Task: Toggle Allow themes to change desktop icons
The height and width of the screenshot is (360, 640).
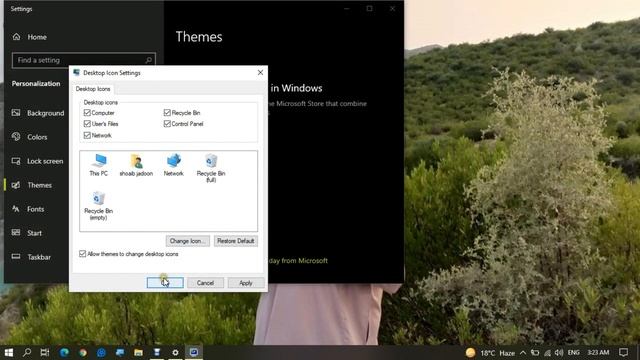Action: click(x=82, y=254)
